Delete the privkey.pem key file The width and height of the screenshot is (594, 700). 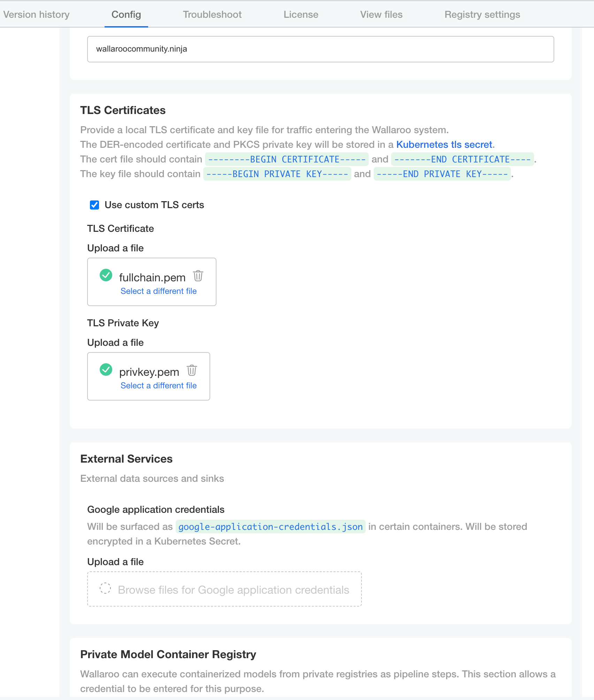pyautogui.click(x=192, y=370)
